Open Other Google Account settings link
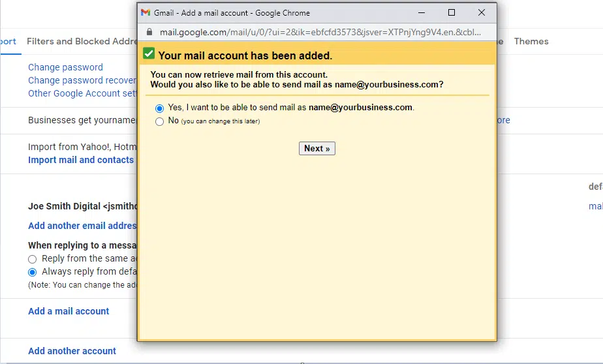Image resolution: width=603 pixels, height=364 pixels. (82, 93)
